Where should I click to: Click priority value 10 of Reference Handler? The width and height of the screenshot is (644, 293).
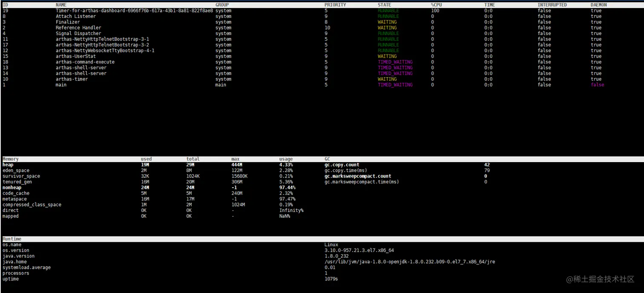pyautogui.click(x=327, y=28)
